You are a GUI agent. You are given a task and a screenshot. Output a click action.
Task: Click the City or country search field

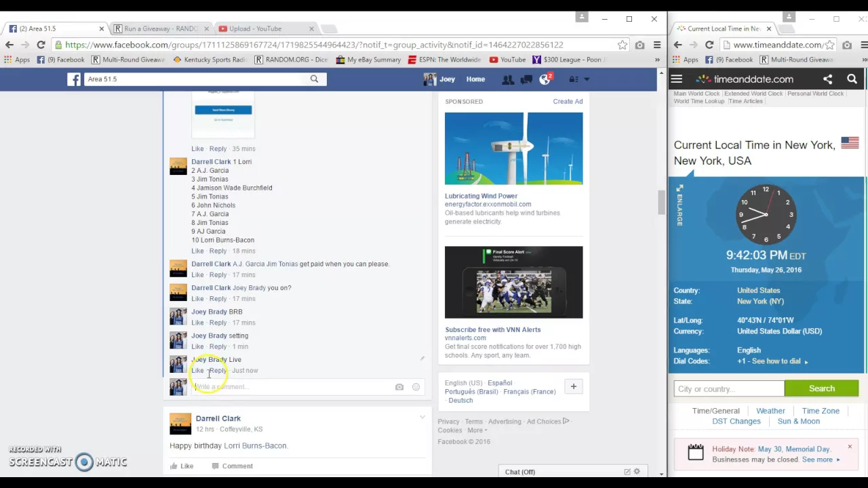[x=729, y=389]
